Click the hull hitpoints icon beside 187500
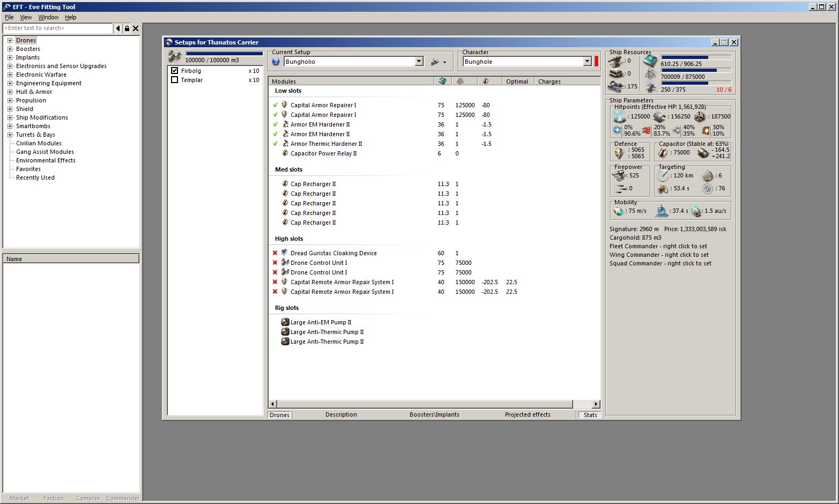The height and width of the screenshot is (504, 839). [700, 116]
